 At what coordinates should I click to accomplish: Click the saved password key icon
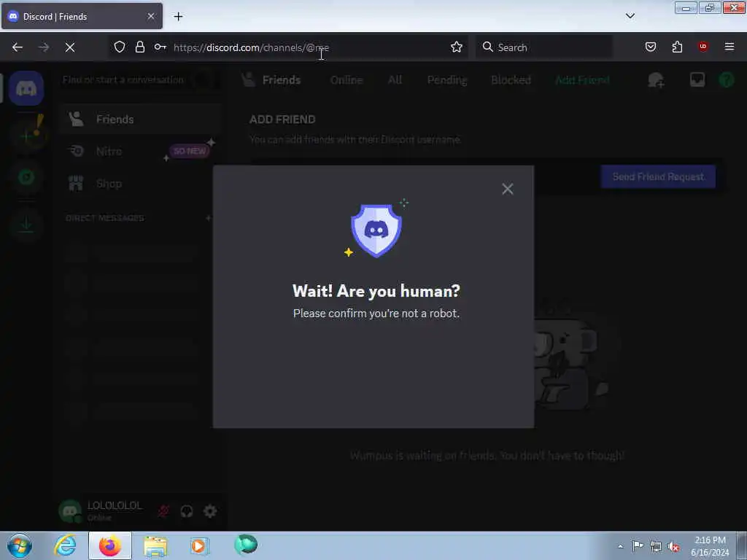pos(160,47)
